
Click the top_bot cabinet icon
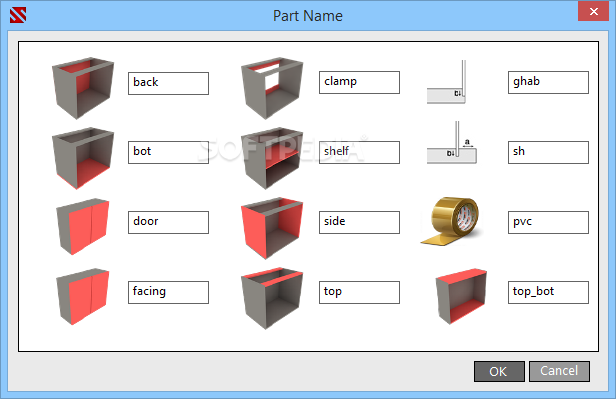[461, 297]
